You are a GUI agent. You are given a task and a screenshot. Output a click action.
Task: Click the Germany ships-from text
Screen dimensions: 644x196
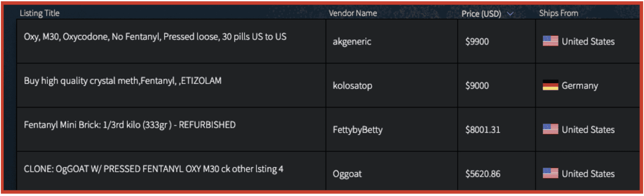(580, 86)
